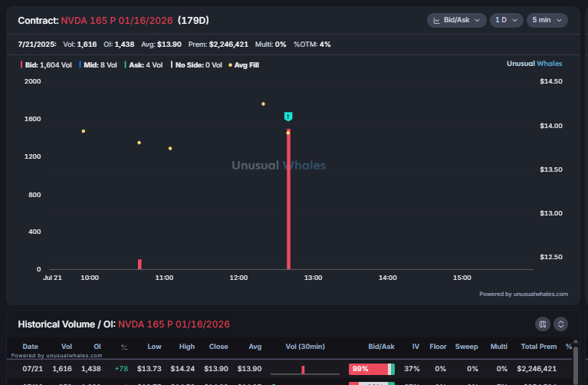Click the teal alert marker on the chart
The width and height of the screenshot is (588, 385).
288,117
